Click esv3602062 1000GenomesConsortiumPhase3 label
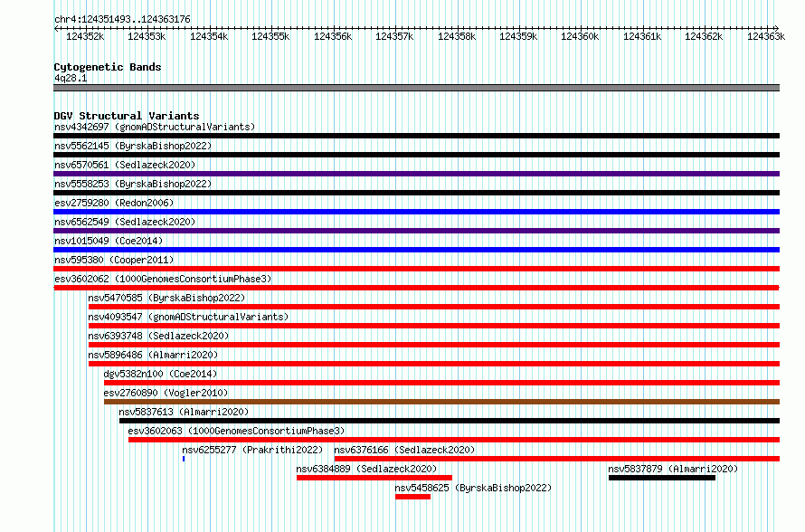Viewport: 805px width, 532px height. [163, 279]
